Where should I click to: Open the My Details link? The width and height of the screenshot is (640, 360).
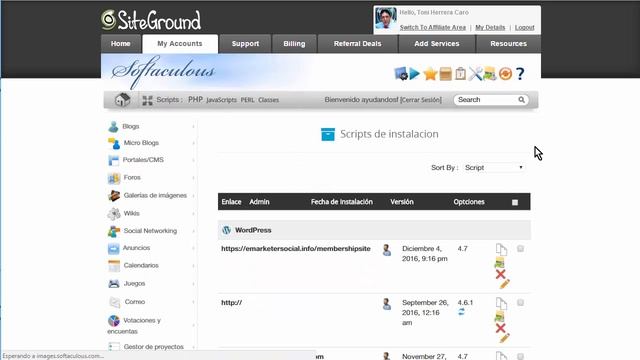(x=490, y=27)
